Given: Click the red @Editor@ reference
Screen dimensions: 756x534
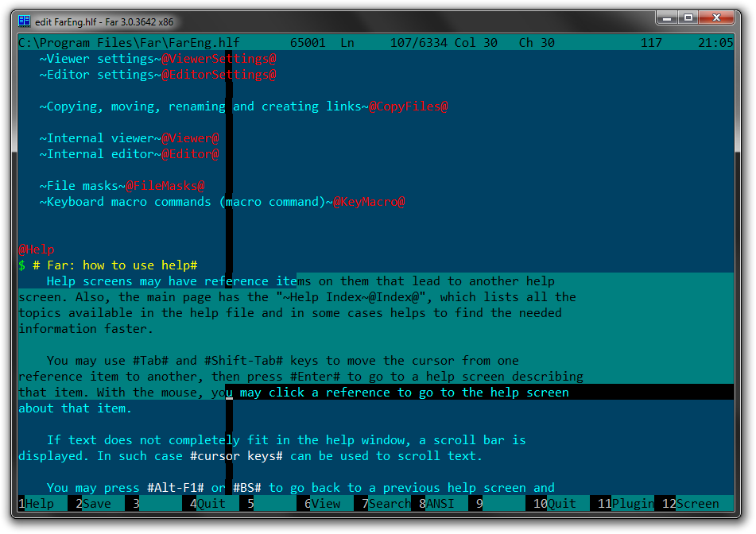Looking at the screenshot, I should 190,154.
